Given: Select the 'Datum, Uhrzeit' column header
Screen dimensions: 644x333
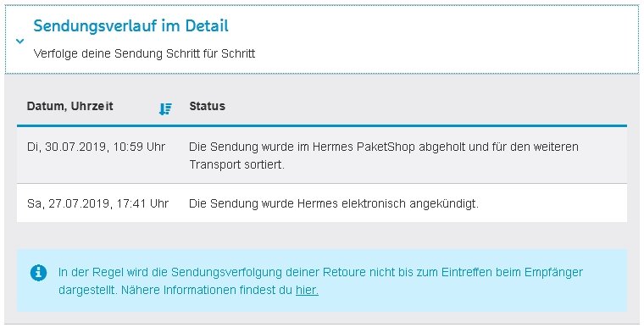Looking at the screenshot, I should 69,106.
